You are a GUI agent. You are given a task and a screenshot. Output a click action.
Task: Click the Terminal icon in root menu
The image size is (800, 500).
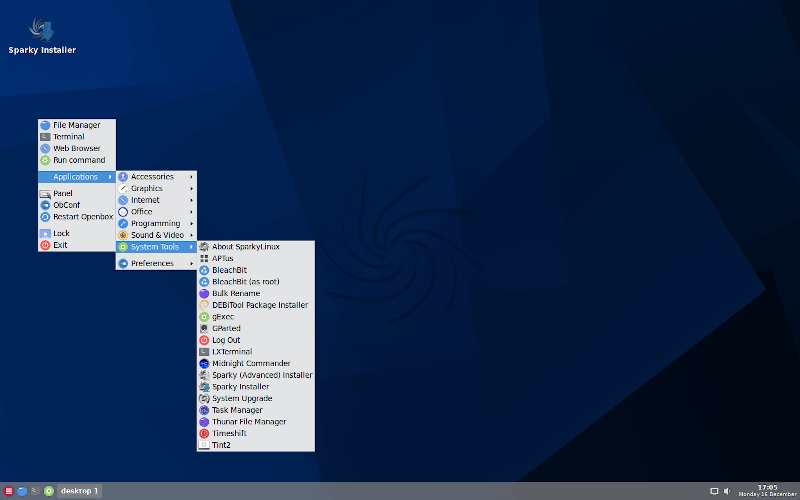(45, 137)
